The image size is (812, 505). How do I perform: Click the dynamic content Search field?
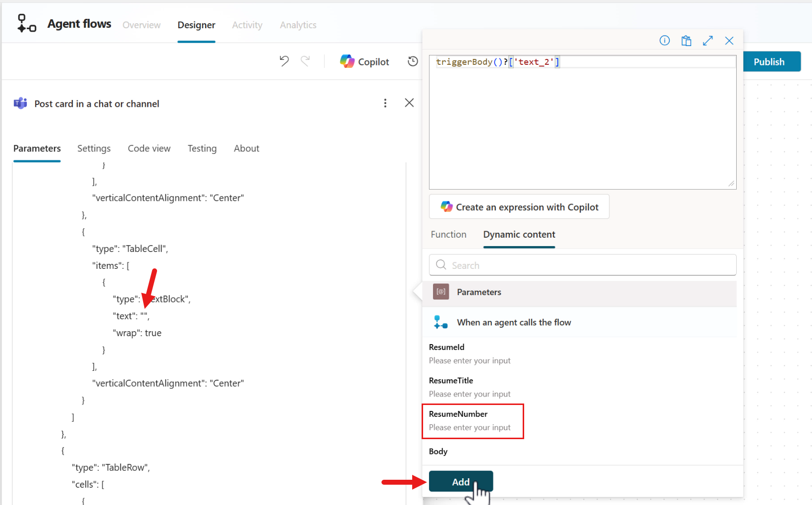tap(582, 265)
